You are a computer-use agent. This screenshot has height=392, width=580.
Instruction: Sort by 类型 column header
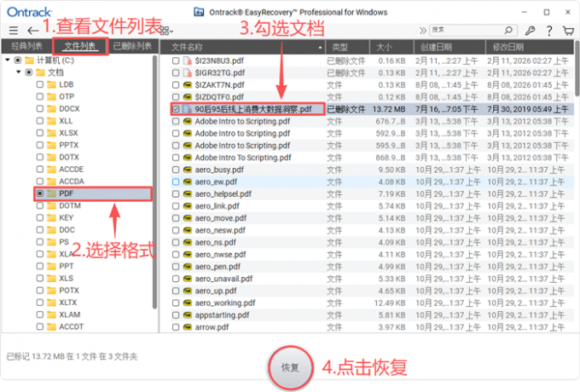pyautogui.click(x=347, y=47)
